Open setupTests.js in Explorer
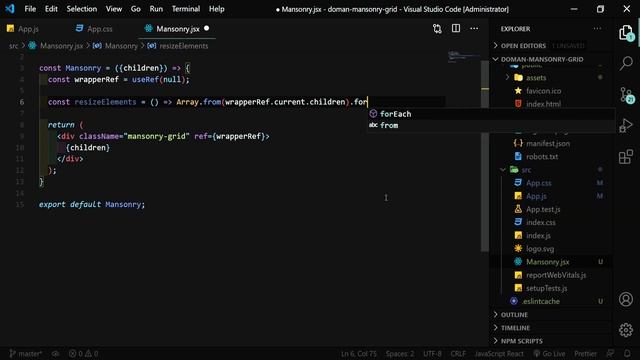640x360 pixels. click(x=546, y=288)
